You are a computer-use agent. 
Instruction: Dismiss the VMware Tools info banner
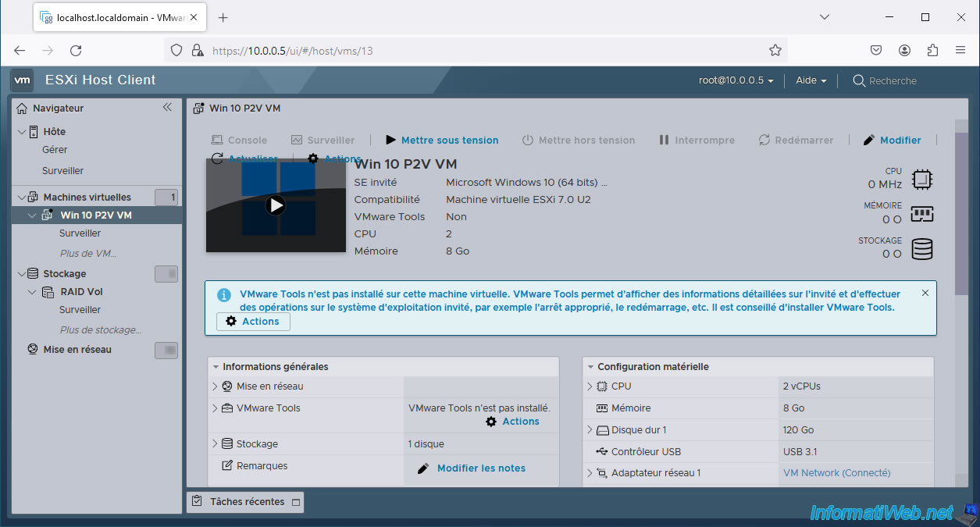coord(925,293)
